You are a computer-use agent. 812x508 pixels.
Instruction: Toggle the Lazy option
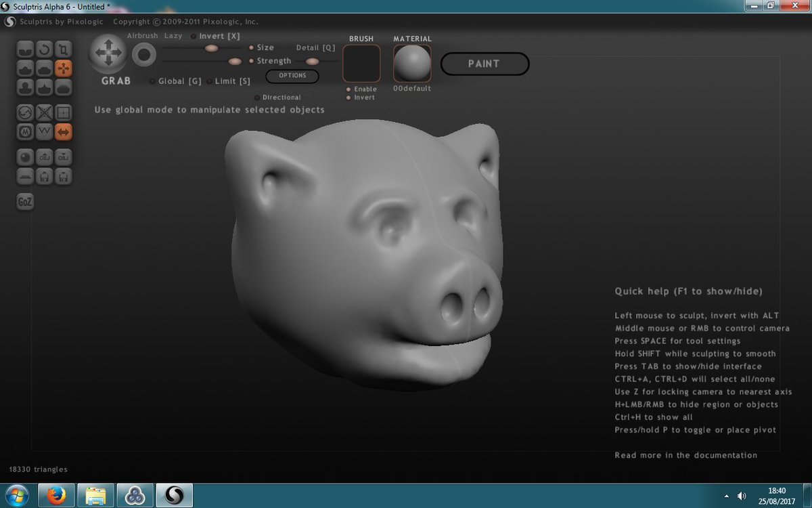click(173, 36)
